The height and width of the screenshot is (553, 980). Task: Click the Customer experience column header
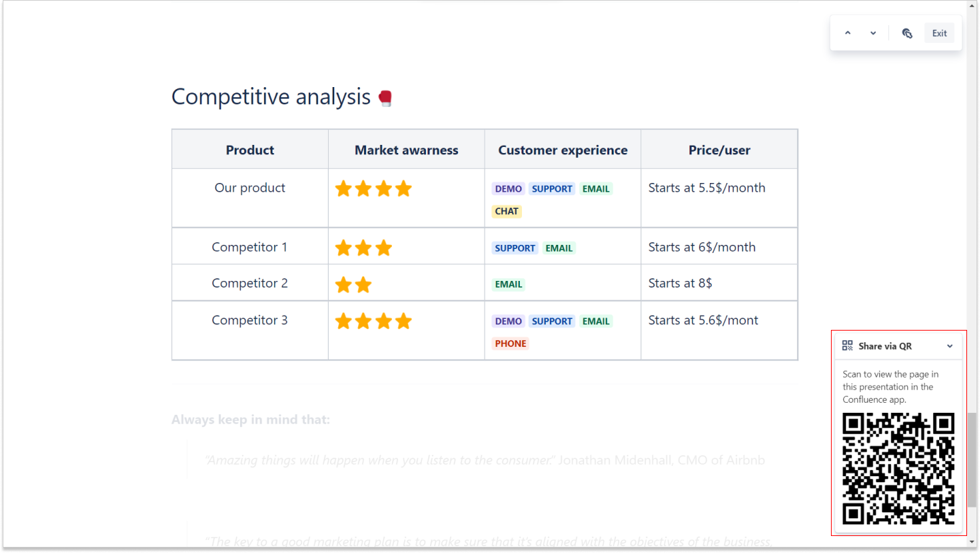tap(563, 150)
